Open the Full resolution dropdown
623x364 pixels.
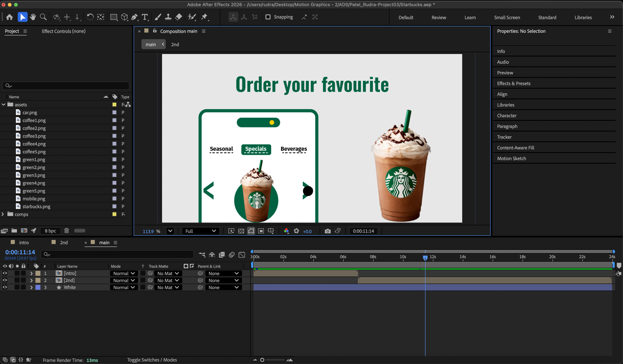201,231
